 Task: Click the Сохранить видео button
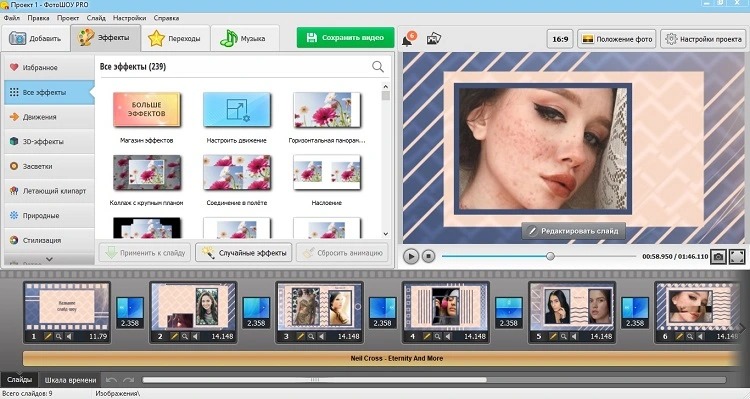pos(345,37)
